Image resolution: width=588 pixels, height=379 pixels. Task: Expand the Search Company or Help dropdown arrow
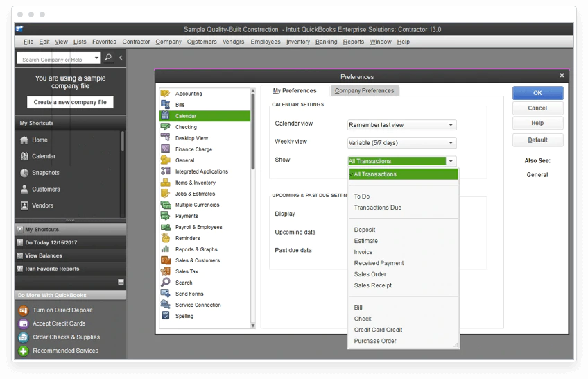(x=96, y=58)
